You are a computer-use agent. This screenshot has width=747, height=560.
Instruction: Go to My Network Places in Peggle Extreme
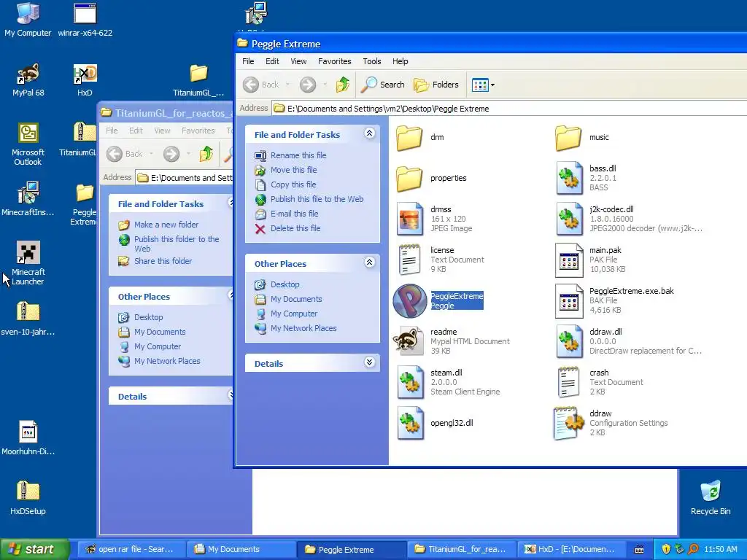point(303,328)
